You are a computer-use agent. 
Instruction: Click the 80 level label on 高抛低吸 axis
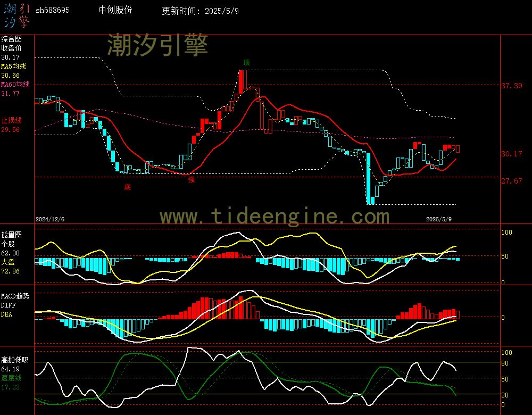[505, 363]
